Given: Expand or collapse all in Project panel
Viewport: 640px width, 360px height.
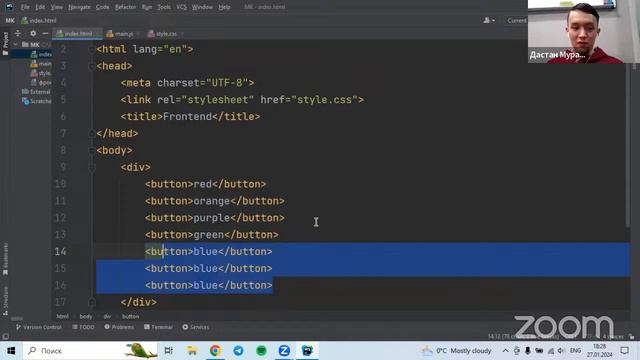Looking at the screenshot, I should (18, 33).
